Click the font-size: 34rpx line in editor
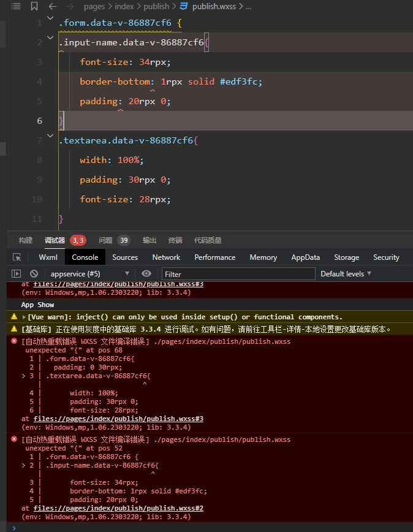This screenshot has height=532, width=413. coord(126,62)
